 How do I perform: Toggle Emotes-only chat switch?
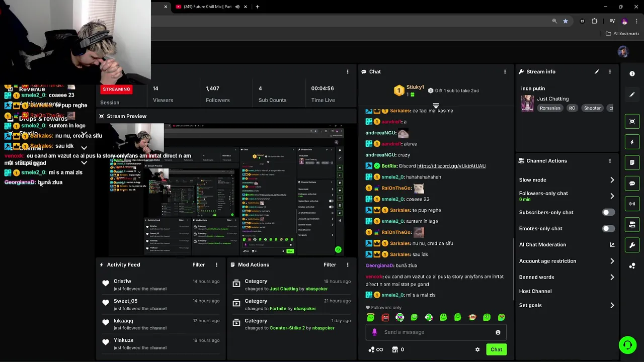(x=608, y=228)
